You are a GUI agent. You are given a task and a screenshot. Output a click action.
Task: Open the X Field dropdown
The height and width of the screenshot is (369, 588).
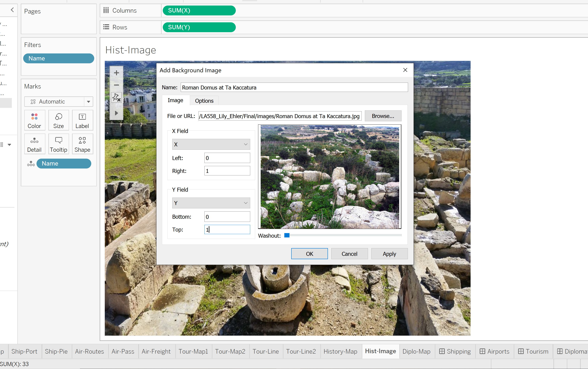click(x=211, y=144)
